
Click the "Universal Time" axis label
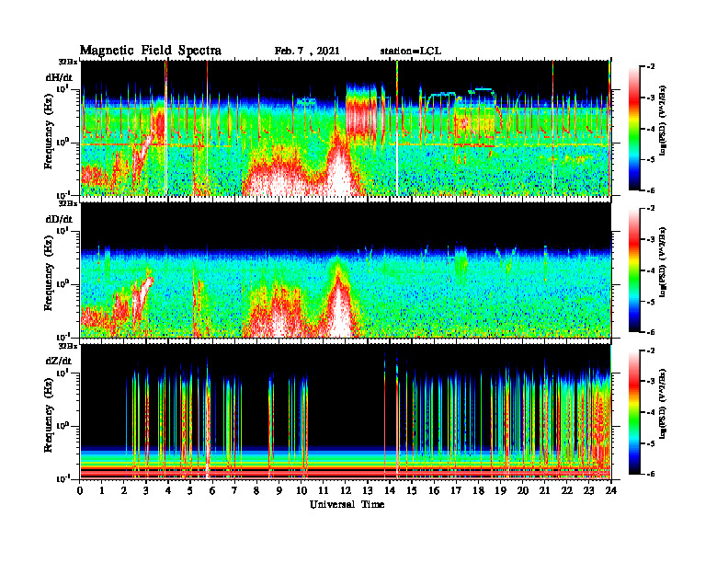(x=347, y=504)
